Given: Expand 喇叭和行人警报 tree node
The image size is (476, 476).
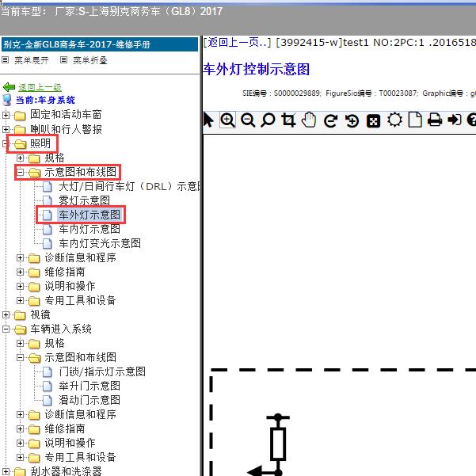Looking at the screenshot, I should coord(6,129).
